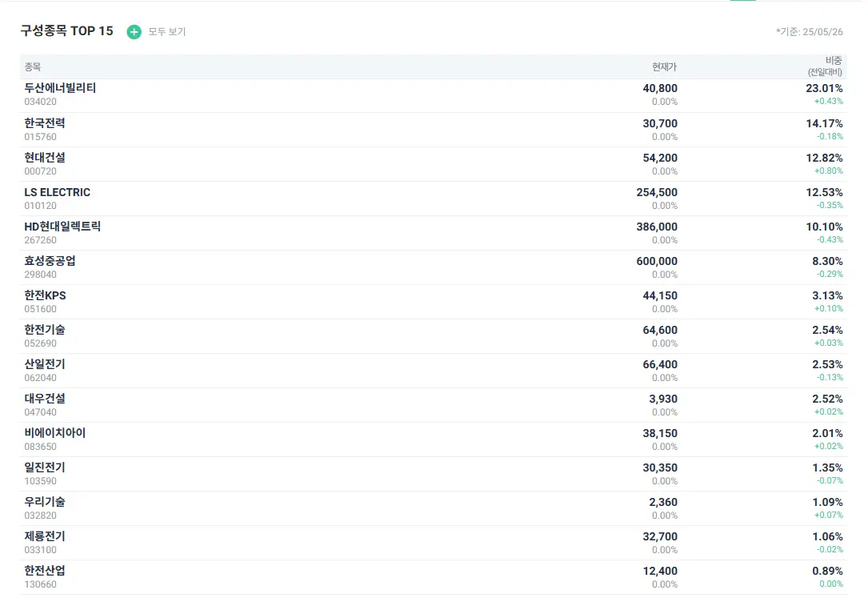868x598 pixels.
Task: Click the price 44,150
Action: click(x=660, y=295)
